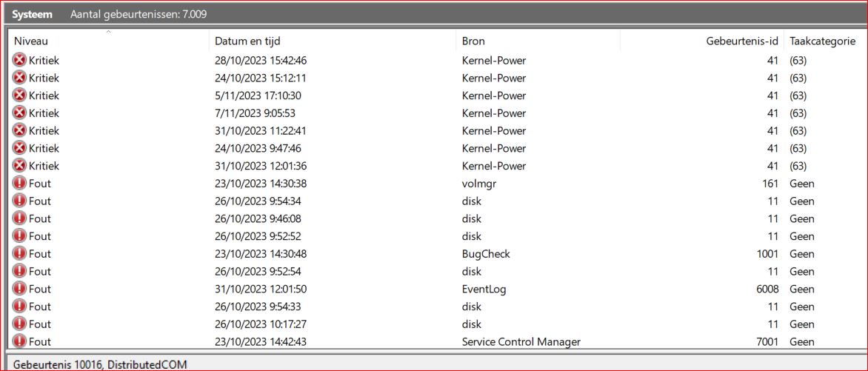The width and height of the screenshot is (868, 371).
Task: Click the critical icon for 28/10/2023 15:42:46 event
Action: [x=19, y=60]
